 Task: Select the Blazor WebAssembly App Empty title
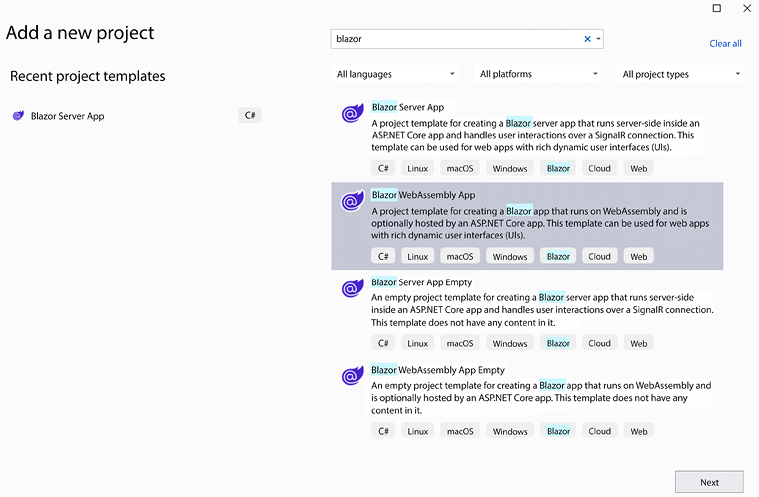point(438,370)
